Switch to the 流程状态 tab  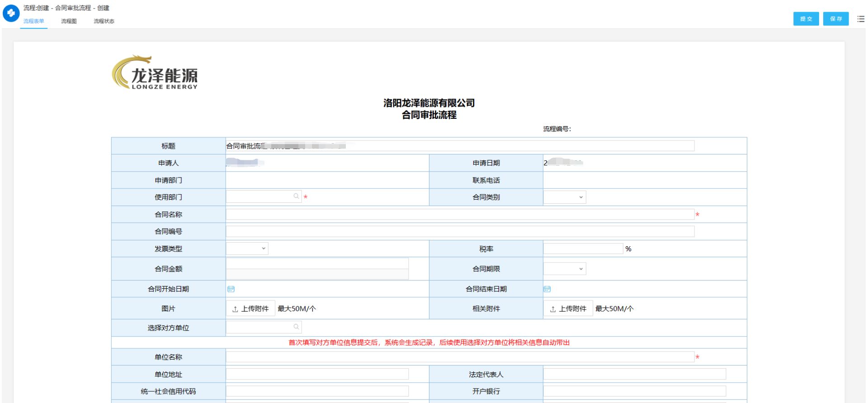[x=104, y=21]
